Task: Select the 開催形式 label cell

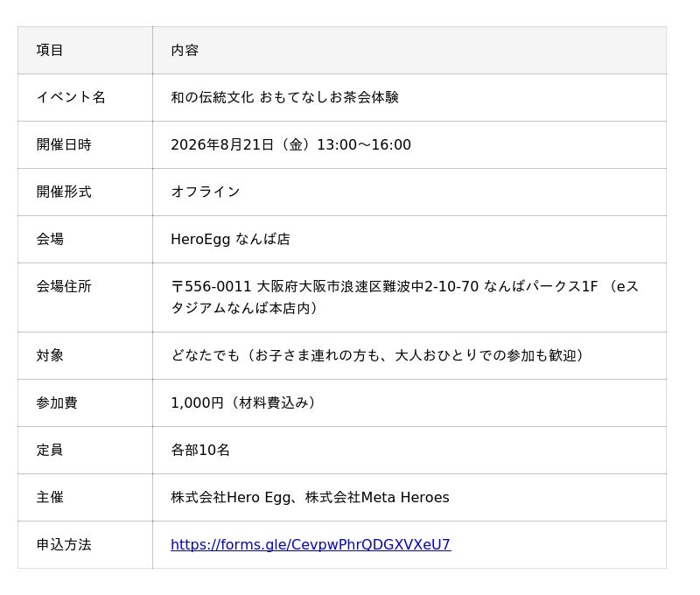Action: [x=85, y=192]
